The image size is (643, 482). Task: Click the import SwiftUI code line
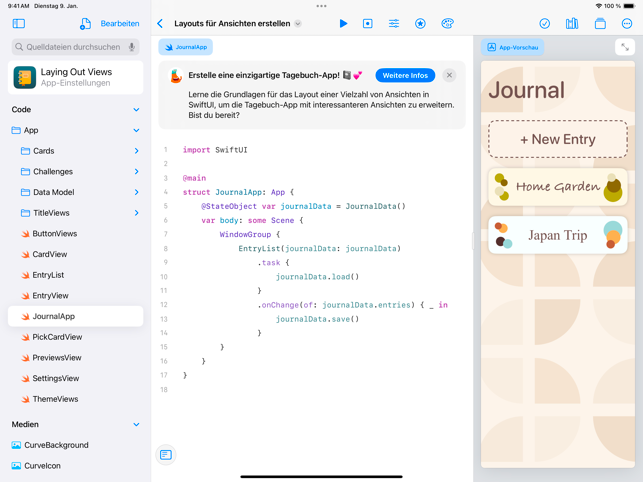tap(215, 150)
